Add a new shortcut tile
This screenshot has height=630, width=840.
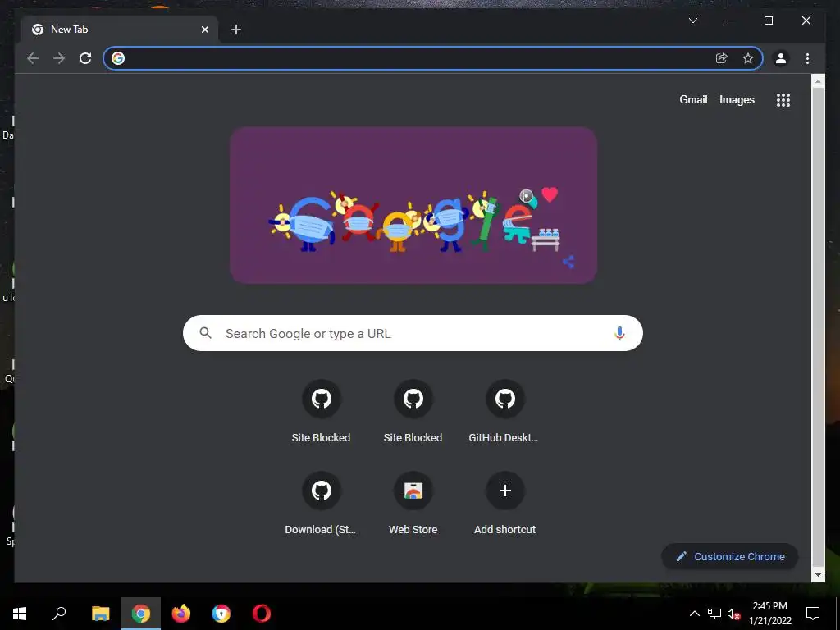pos(504,503)
